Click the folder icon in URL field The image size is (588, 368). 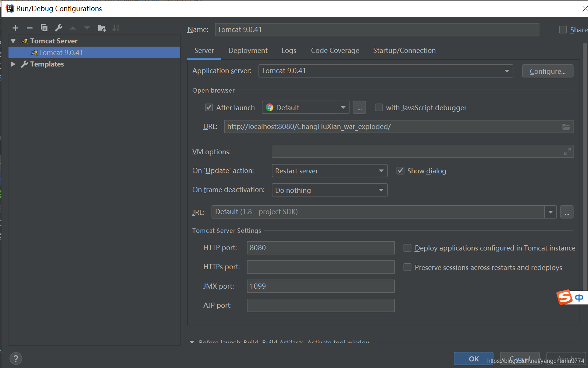tap(566, 127)
